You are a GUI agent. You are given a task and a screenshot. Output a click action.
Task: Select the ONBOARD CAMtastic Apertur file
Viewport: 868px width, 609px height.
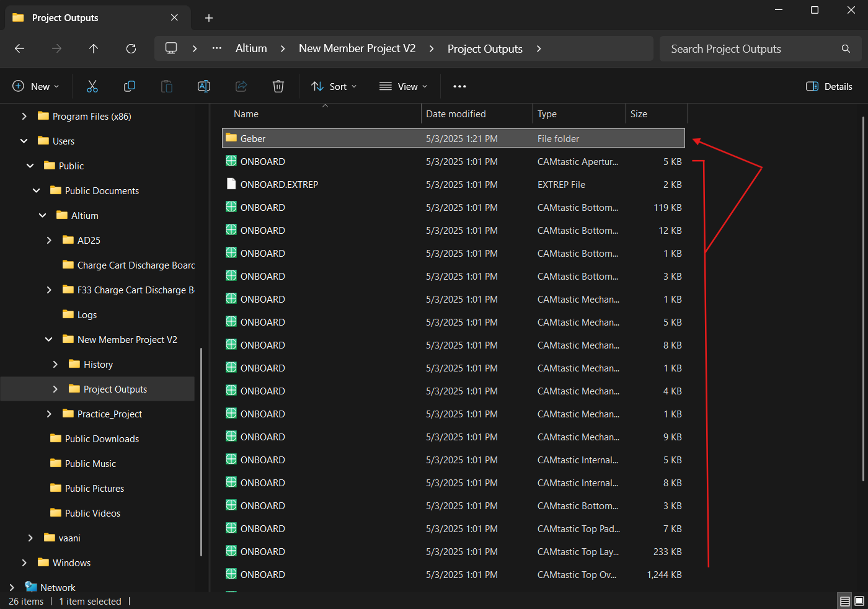453,161
